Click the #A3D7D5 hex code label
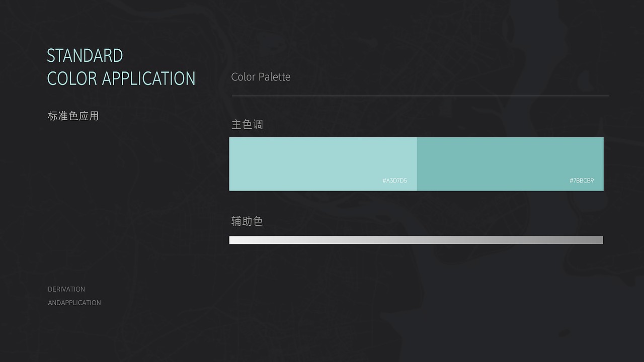 394,180
